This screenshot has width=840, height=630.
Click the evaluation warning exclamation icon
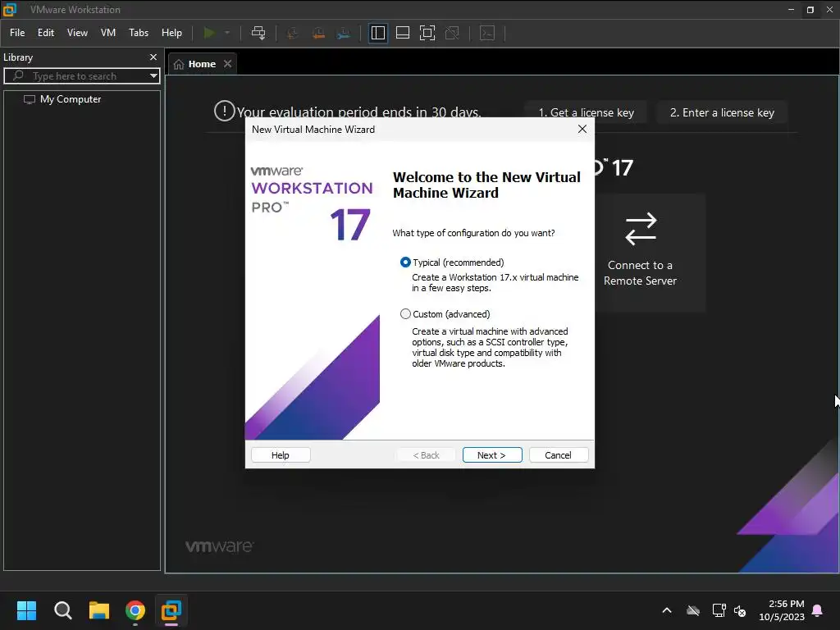pos(225,111)
